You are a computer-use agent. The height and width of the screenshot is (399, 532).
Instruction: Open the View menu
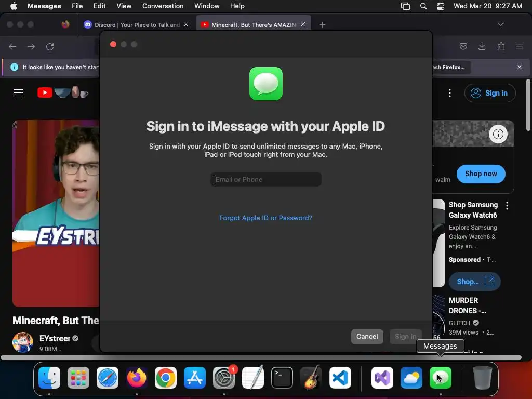coord(124,6)
